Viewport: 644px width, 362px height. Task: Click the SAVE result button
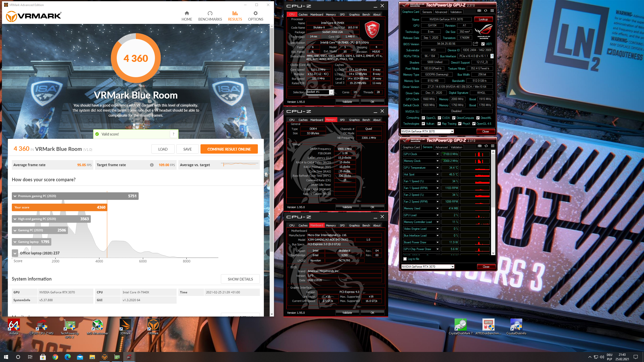click(187, 149)
